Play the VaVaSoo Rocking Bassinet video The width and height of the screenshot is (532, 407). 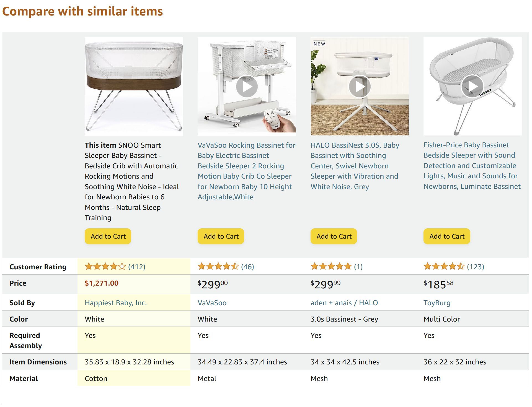pos(247,87)
